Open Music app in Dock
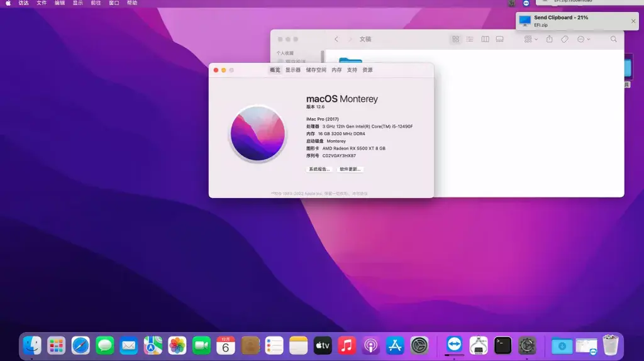The image size is (644, 361). click(x=347, y=345)
